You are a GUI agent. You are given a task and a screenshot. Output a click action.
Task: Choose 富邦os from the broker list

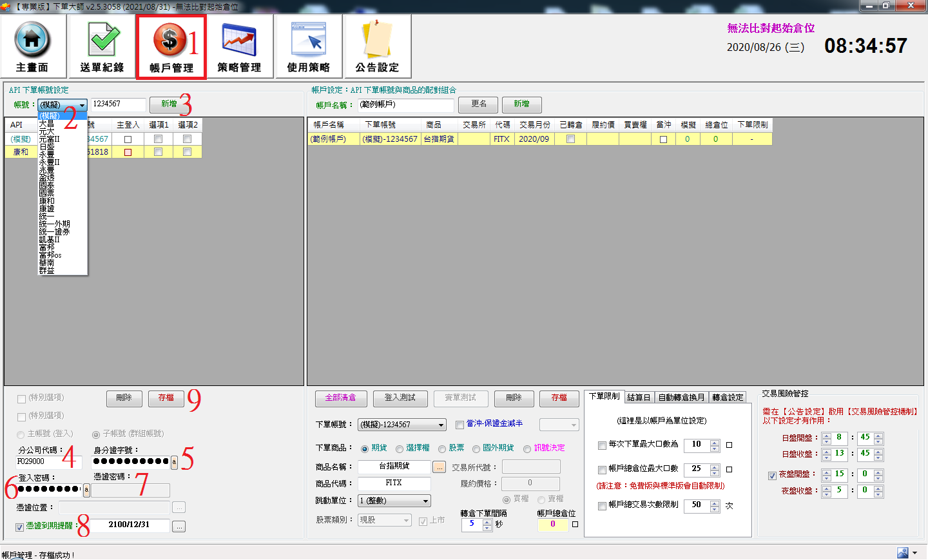click(x=50, y=255)
